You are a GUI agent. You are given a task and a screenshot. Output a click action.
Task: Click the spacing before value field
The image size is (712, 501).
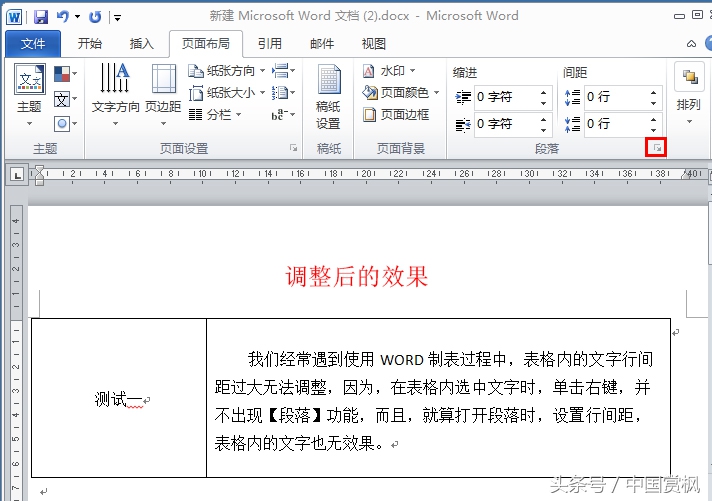click(x=615, y=97)
